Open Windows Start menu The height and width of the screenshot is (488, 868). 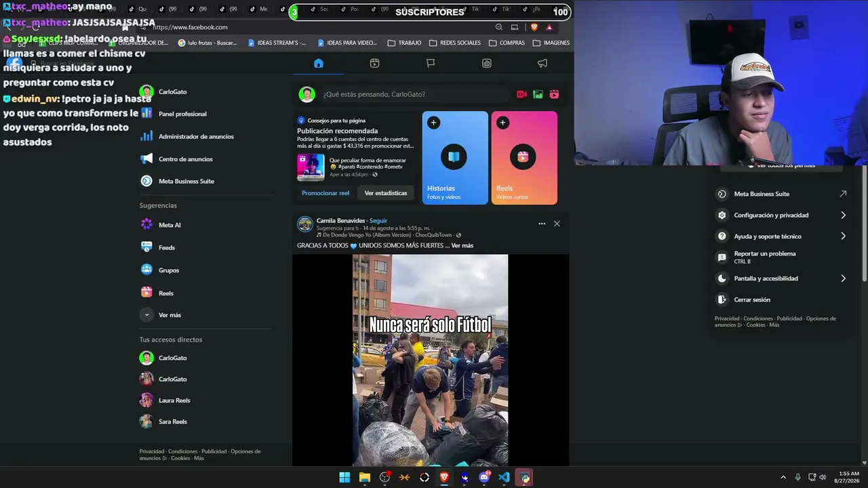click(344, 477)
